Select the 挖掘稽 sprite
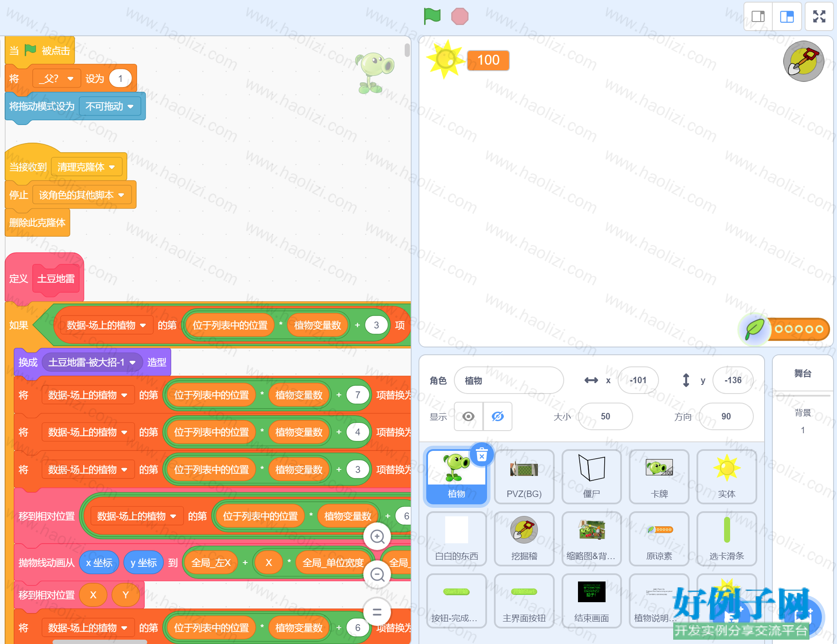 [524, 539]
